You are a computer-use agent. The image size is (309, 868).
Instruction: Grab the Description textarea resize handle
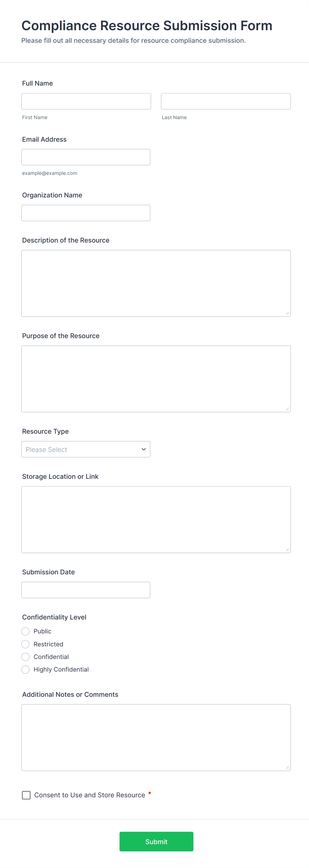[287, 313]
